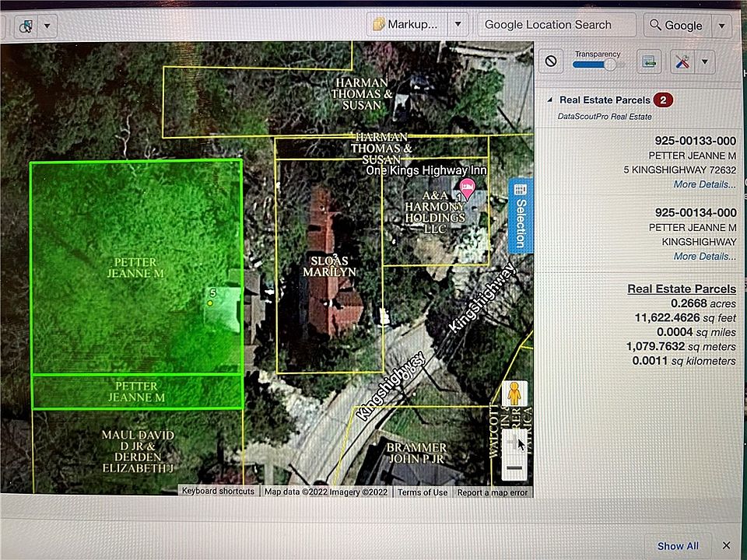The image size is (747, 560).
Task: Click the Street View pegman icon
Action: [x=513, y=393]
